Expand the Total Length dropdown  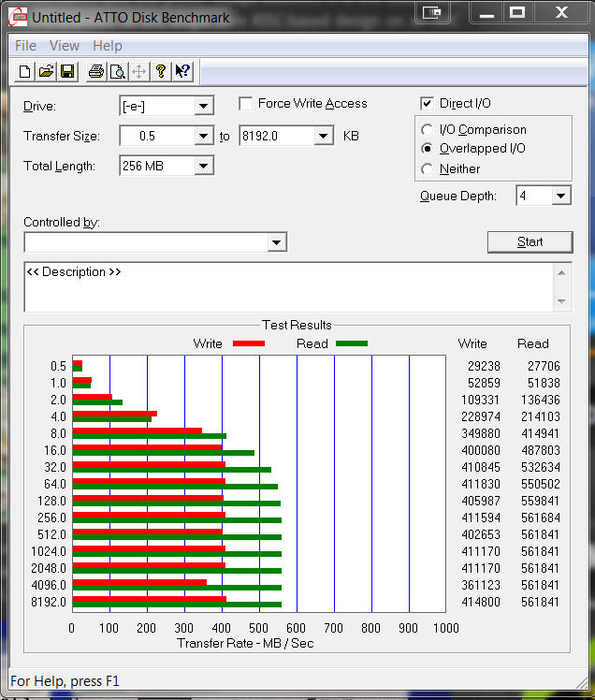point(203,167)
